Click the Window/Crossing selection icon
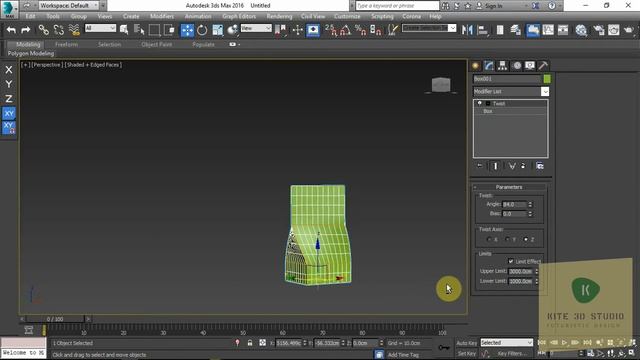640x360 pixels. point(169,30)
